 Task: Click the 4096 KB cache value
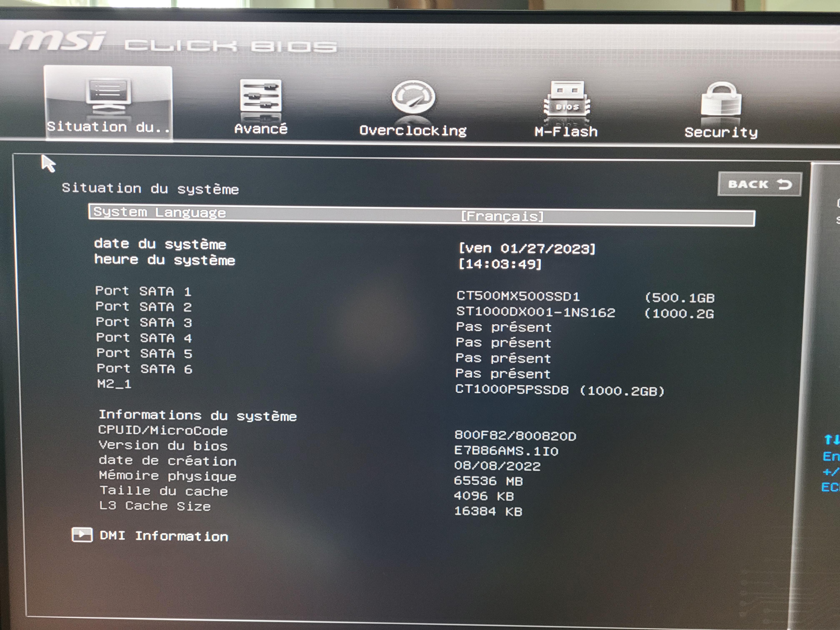click(484, 496)
